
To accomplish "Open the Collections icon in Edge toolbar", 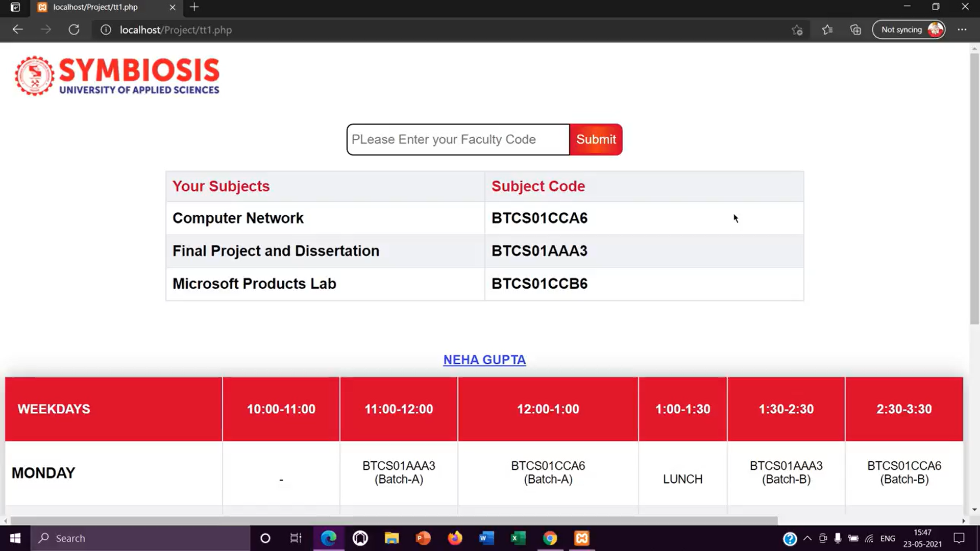I will pos(855,30).
